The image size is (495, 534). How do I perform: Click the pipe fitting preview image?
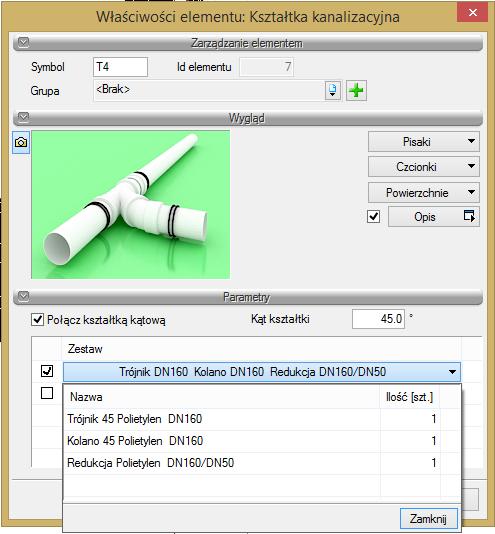pyautogui.click(x=130, y=205)
